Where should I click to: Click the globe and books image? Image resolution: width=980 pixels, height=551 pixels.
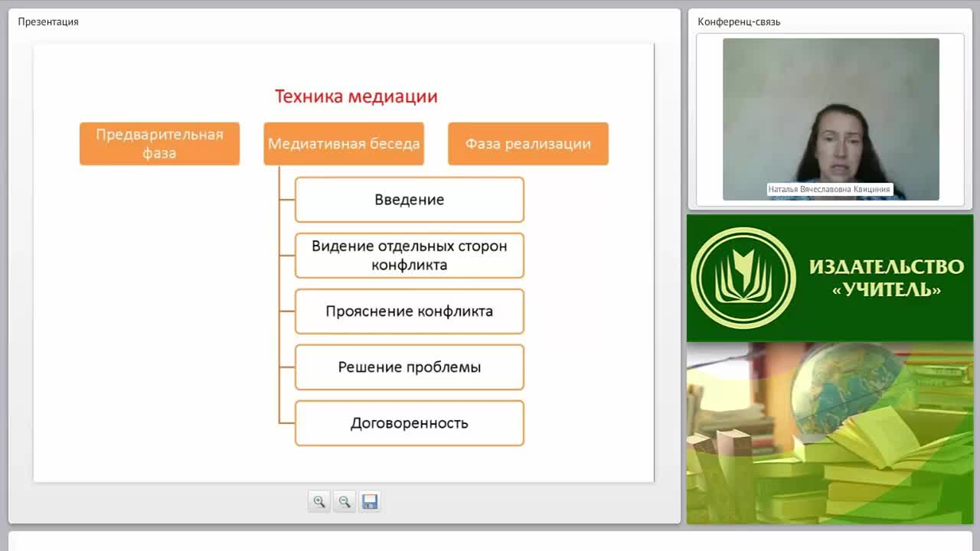(x=830, y=433)
